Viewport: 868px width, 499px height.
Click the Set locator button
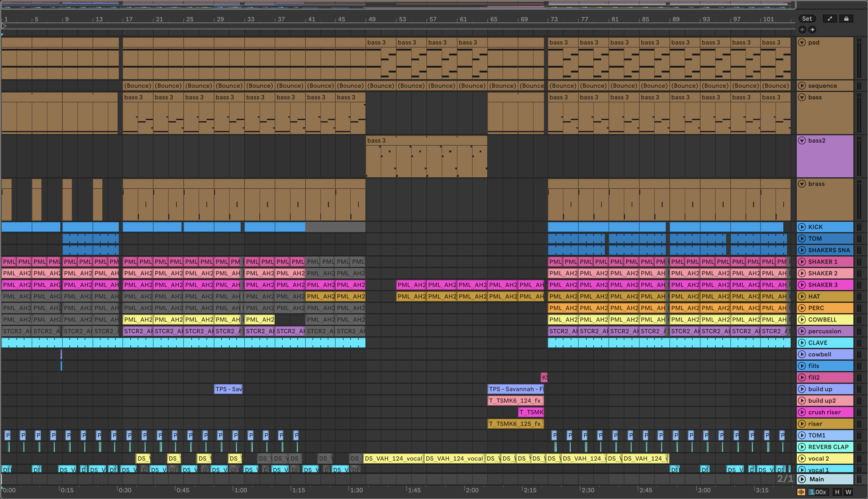click(807, 19)
